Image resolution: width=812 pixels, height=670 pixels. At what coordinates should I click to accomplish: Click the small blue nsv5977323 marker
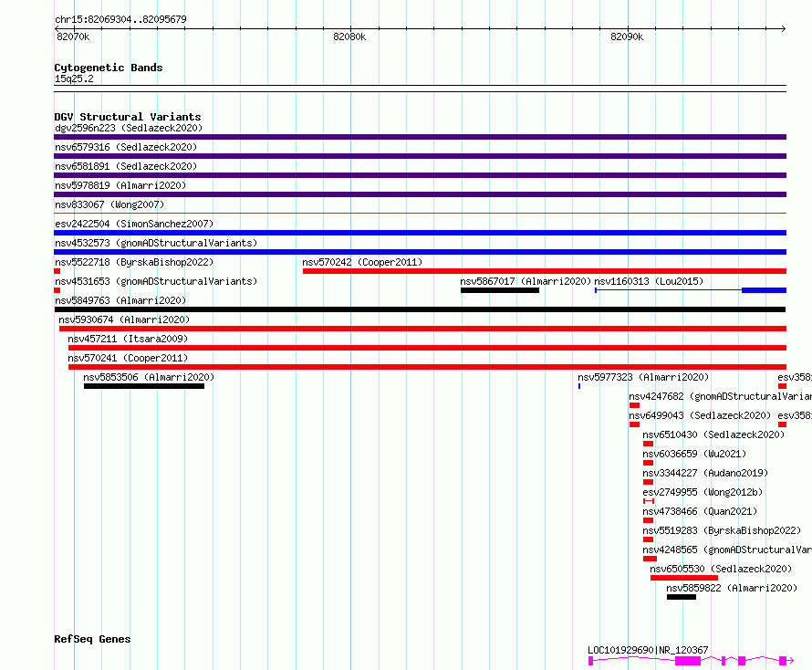point(579,386)
